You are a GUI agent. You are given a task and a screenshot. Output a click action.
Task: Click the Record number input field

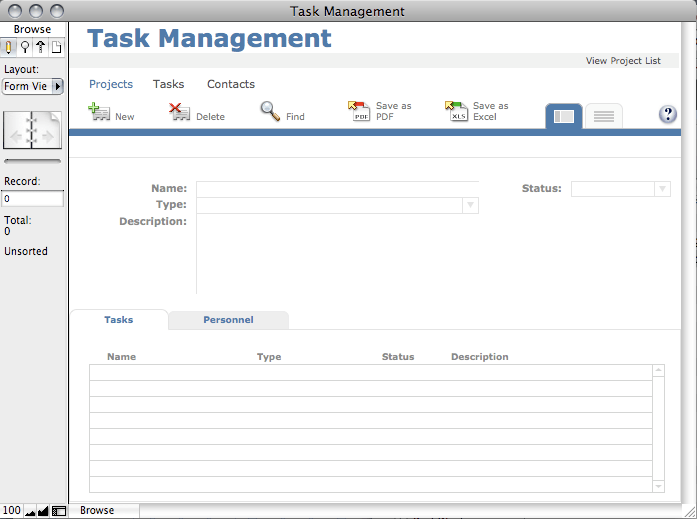(x=32, y=199)
